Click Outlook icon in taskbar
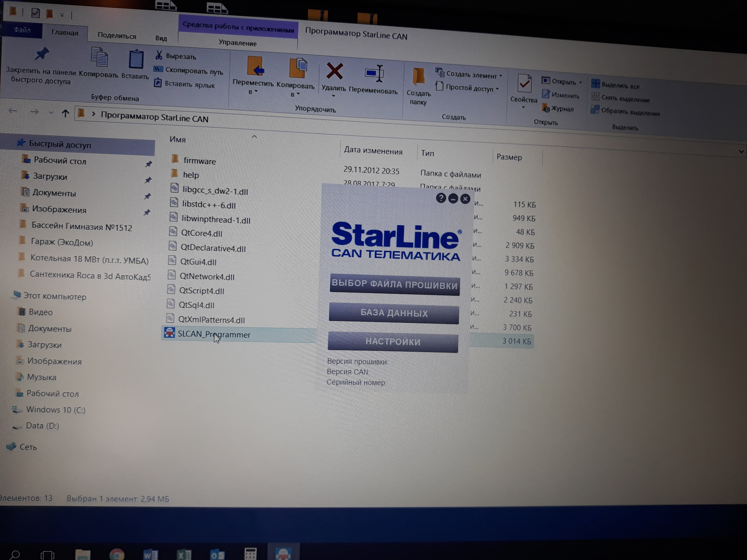Screen dimensions: 747x560 point(217,554)
